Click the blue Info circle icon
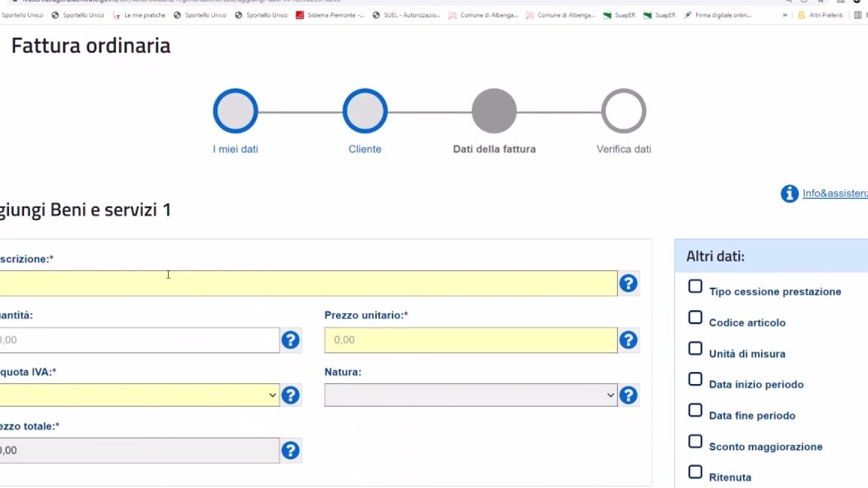The image size is (868, 488). coord(790,194)
